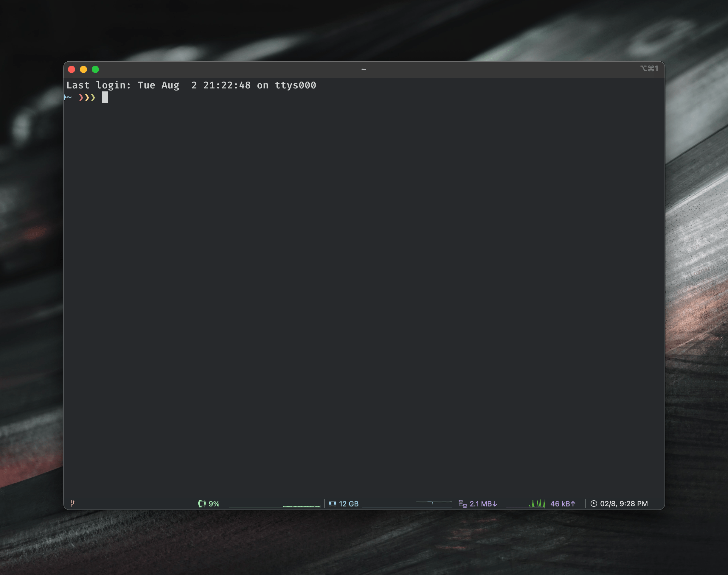Click the 02/8, 9:28 PM date text
This screenshot has width=728, height=575.
point(624,504)
